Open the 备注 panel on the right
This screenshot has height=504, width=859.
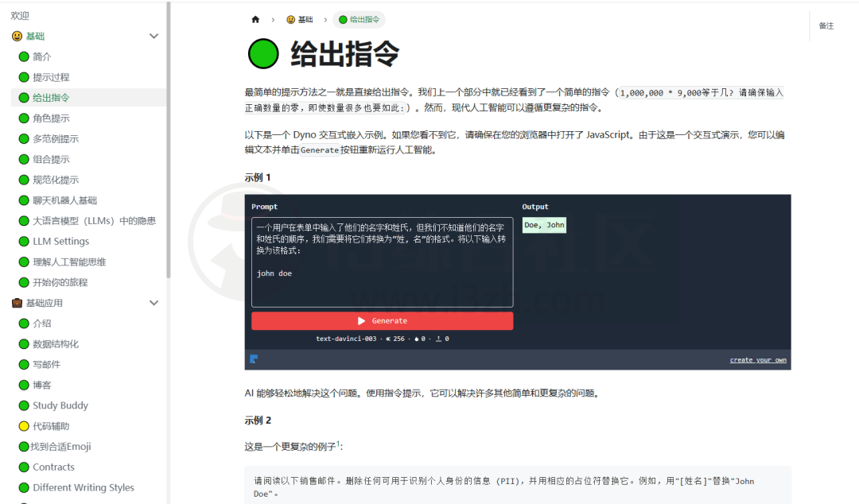point(826,25)
